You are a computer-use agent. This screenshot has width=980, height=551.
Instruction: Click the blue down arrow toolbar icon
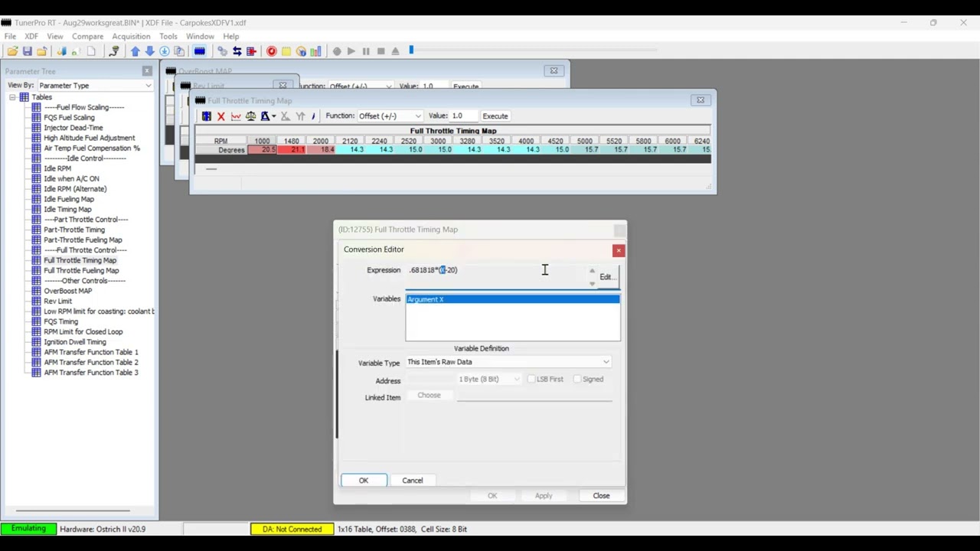149,51
